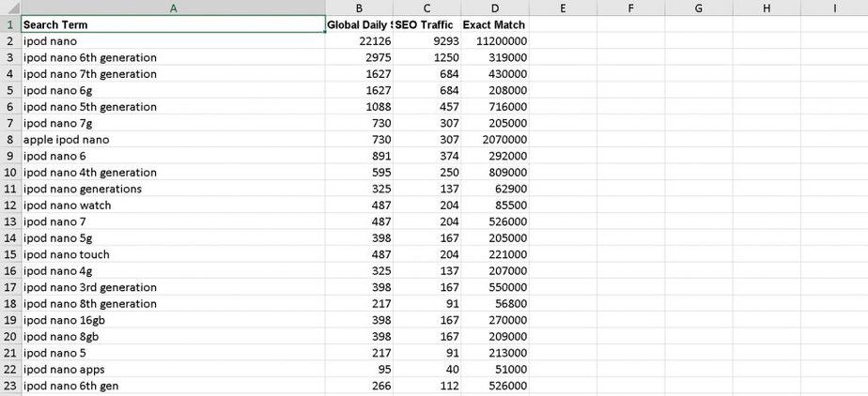This screenshot has width=868, height=396.
Task: Select cell 'ipod nano 6th gen'
Action: (173, 386)
